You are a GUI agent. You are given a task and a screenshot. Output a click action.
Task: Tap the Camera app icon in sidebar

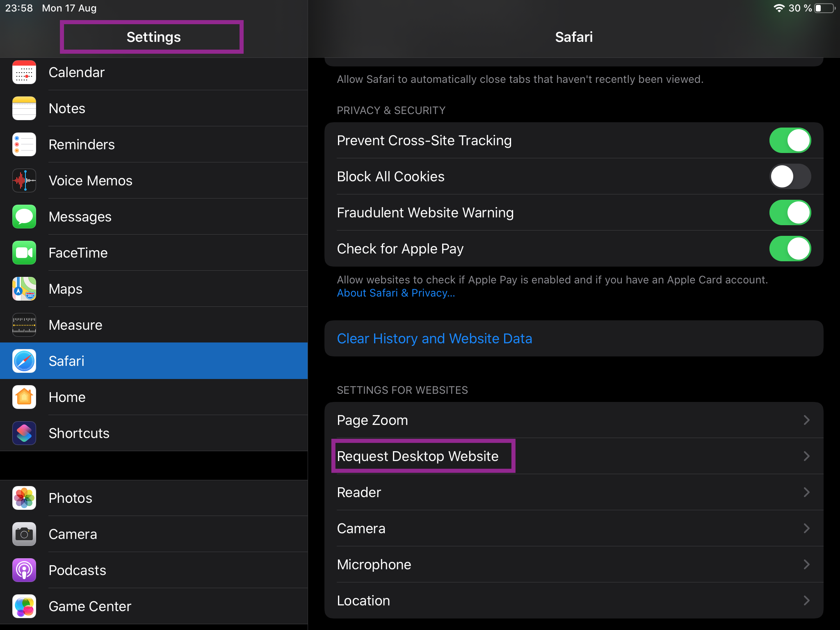pyautogui.click(x=24, y=534)
